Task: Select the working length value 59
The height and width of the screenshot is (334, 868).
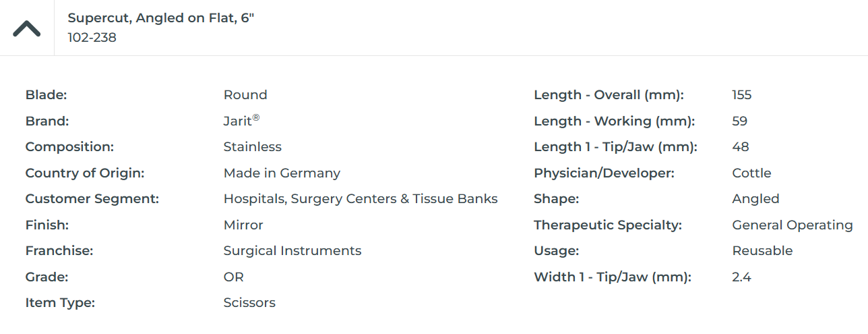Action: pos(739,121)
